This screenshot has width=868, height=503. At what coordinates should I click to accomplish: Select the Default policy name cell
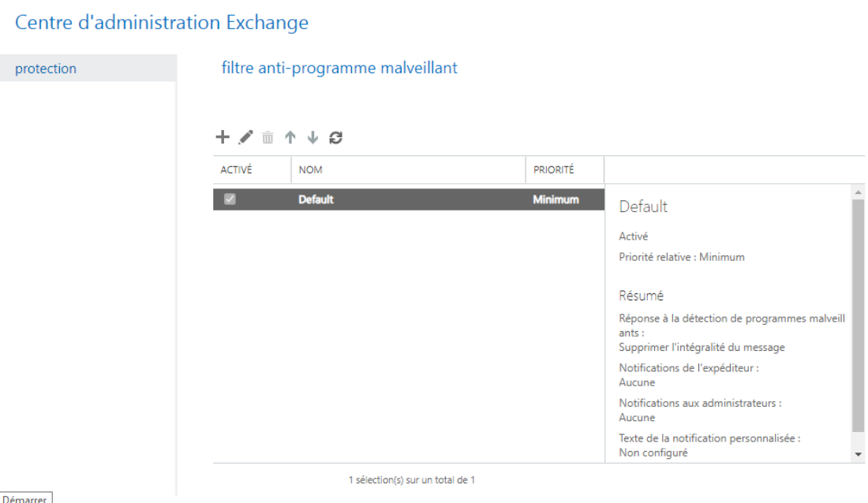[x=316, y=199]
